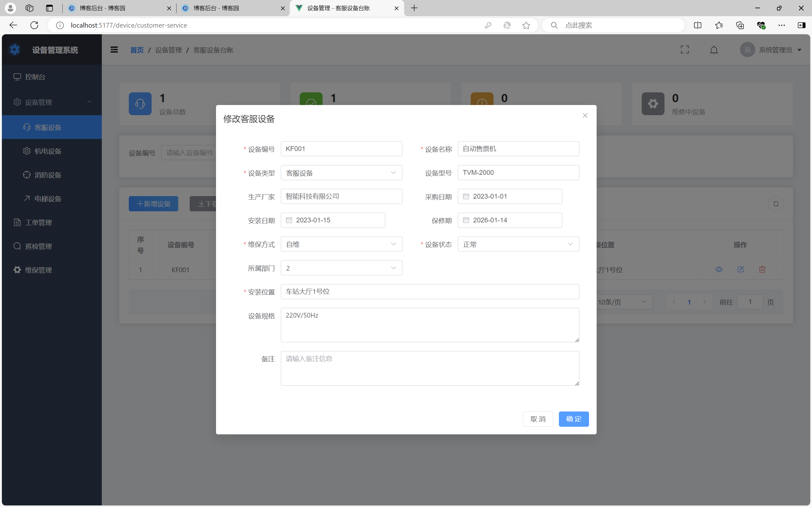Click the notification bell icon
The height and width of the screenshot is (507, 812).
pyautogui.click(x=714, y=50)
